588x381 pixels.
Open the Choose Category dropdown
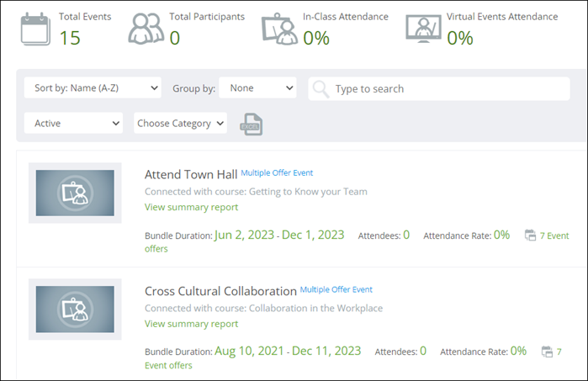point(180,123)
